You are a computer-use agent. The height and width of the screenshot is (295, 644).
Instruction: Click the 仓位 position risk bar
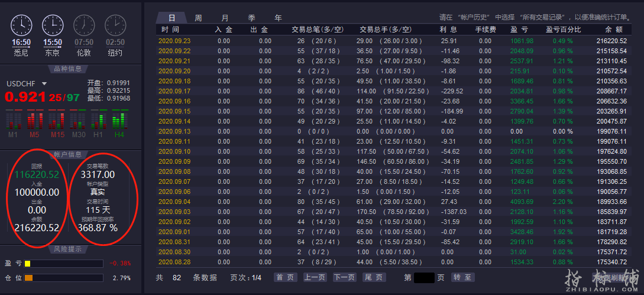(x=63, y=278)
